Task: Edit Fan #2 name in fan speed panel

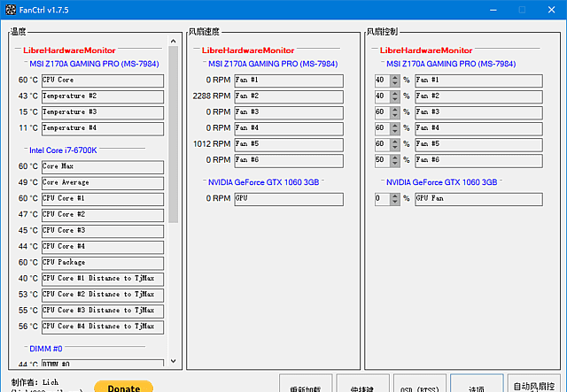Action: (x=289, y=96)
